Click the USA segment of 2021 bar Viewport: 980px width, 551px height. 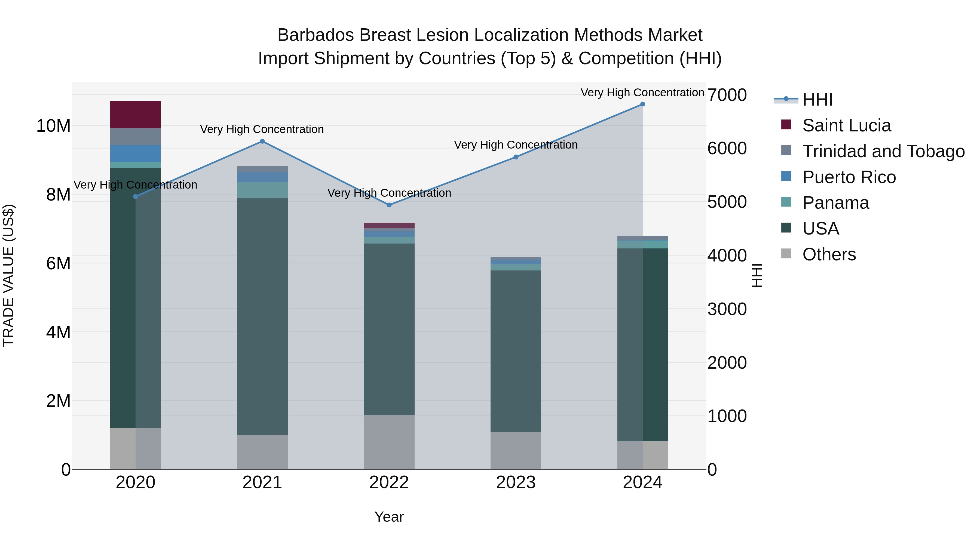262,317
